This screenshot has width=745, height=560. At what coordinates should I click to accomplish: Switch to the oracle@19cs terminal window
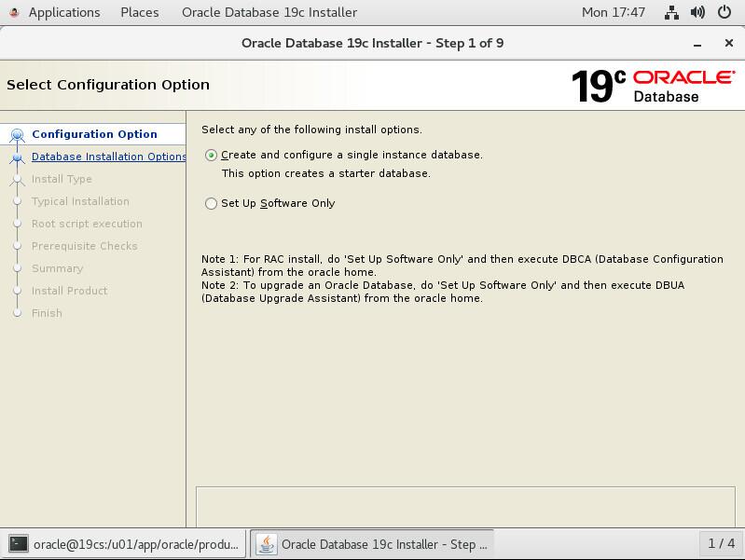pos(125,543)
